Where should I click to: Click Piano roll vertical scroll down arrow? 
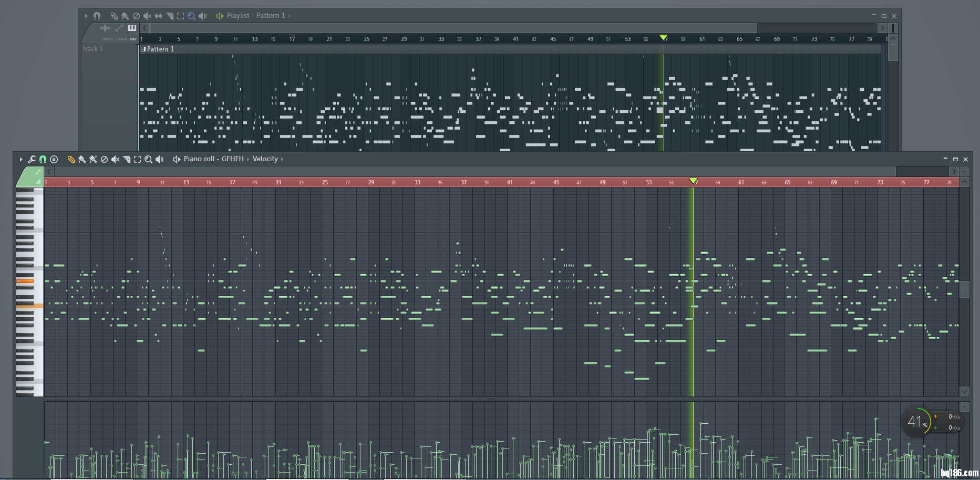pyautogui.click(x=964, y=391)
